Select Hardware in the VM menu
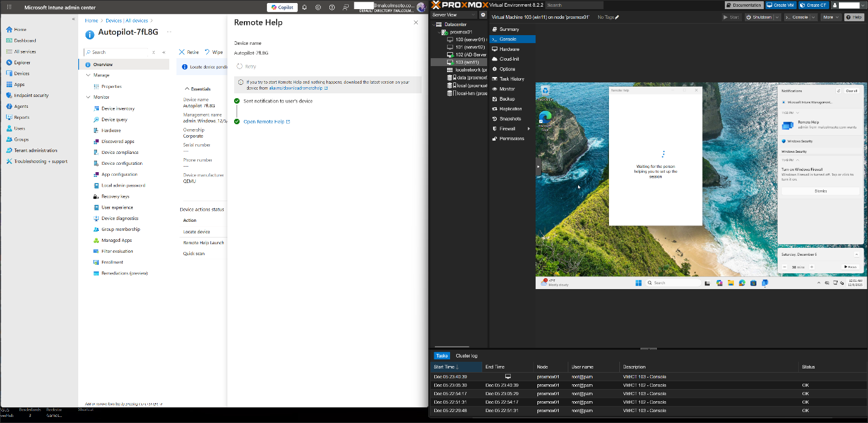This screenshot has height=423, width=868. point(509,49)
